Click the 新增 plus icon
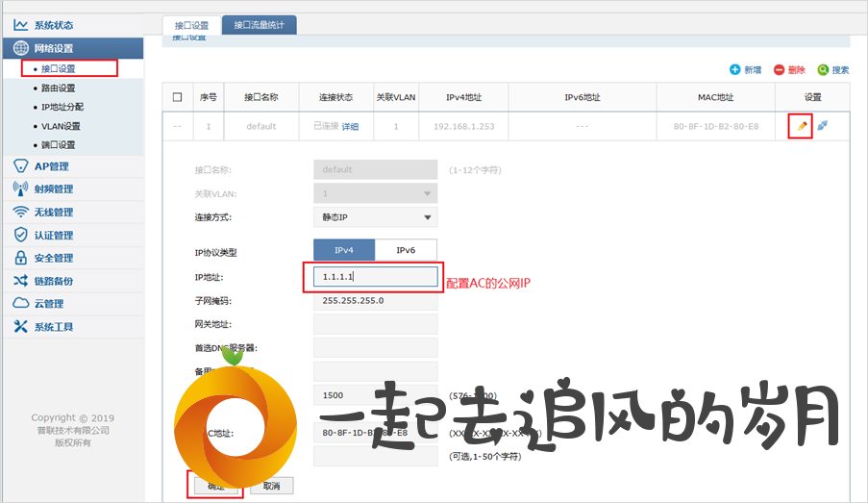This screenshot has height=503, width=868. [x=734, y=69]
